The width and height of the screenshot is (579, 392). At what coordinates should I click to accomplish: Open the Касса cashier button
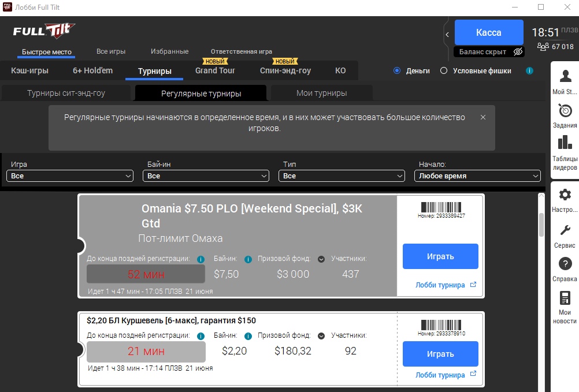(488, 32)
